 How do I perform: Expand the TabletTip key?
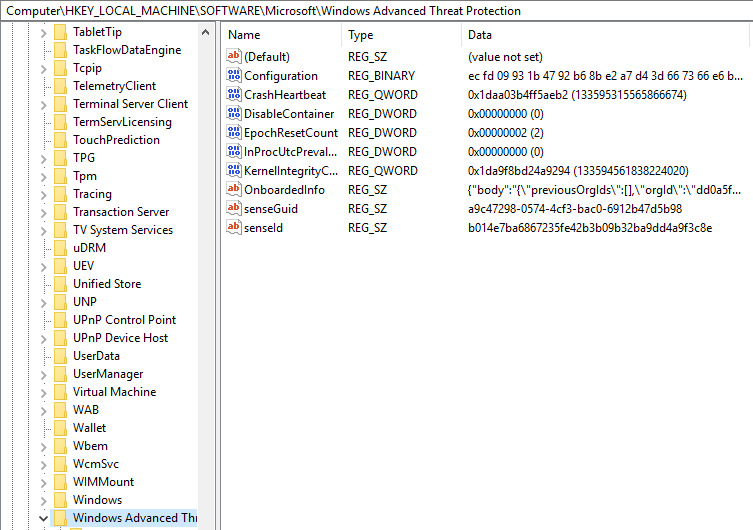43,33
